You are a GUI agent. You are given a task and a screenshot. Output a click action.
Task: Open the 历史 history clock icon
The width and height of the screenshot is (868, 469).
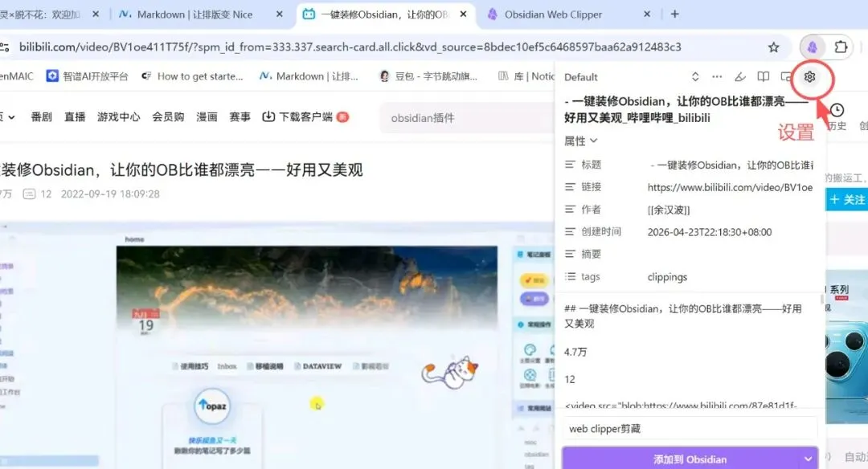[x=837, y=109]
